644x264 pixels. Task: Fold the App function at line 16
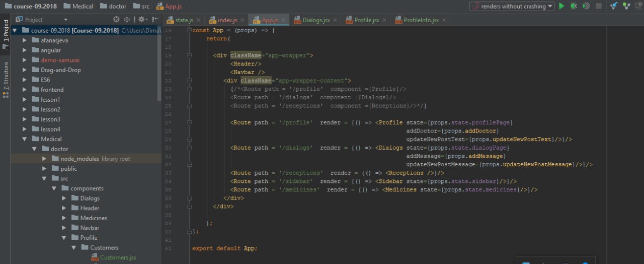[189, 31]
